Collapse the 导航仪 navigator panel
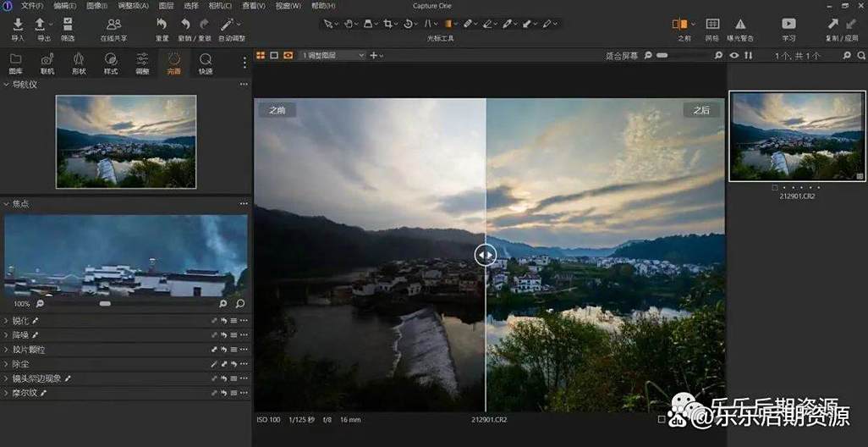 [x=6, y=84]
